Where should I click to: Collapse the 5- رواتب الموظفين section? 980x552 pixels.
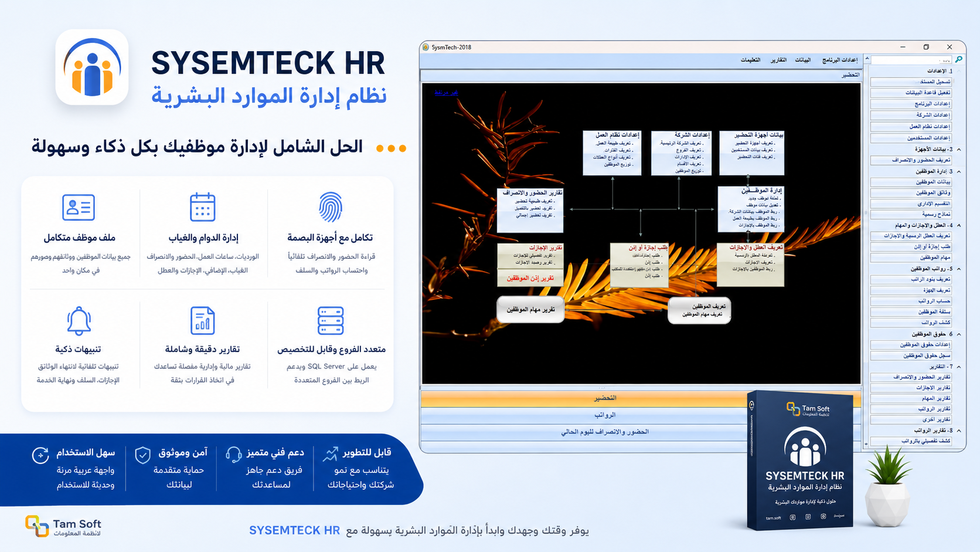click(x=959, y=269)
